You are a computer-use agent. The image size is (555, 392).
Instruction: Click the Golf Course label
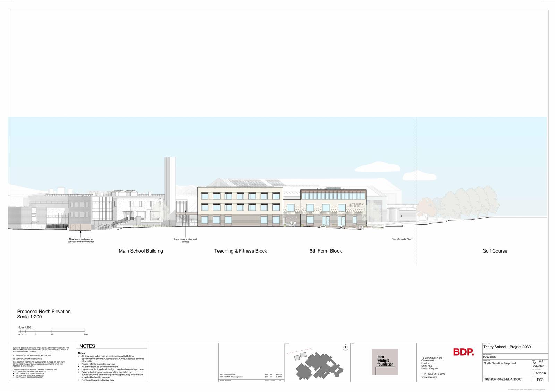494,251
